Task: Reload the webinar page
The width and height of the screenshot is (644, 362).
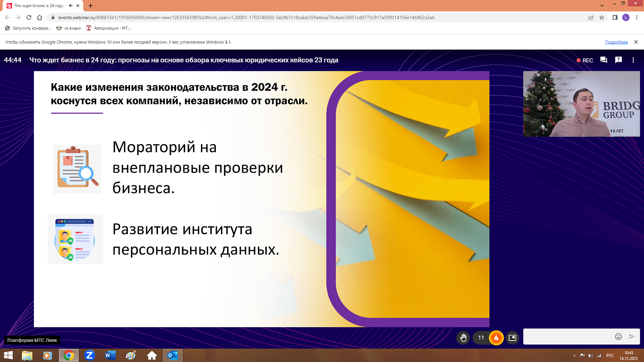Action: pyautogui.click(x=29, y=18)
